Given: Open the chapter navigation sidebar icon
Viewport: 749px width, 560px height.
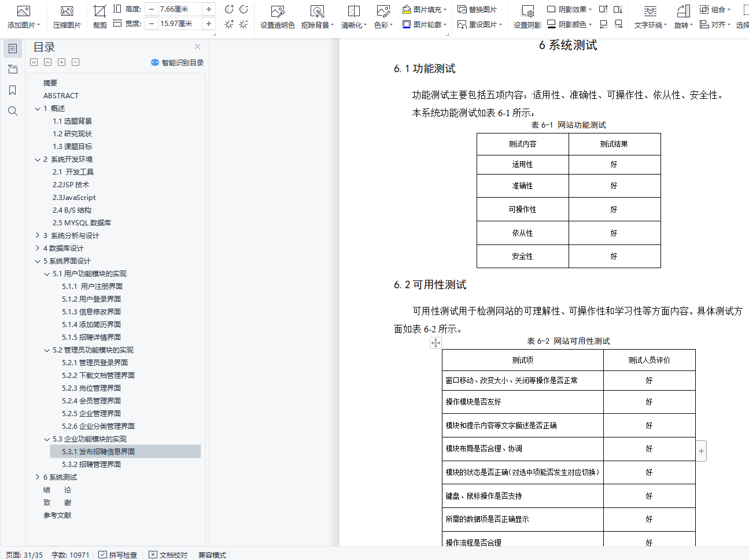Looking at the screenshot, I should coord(13,69).
